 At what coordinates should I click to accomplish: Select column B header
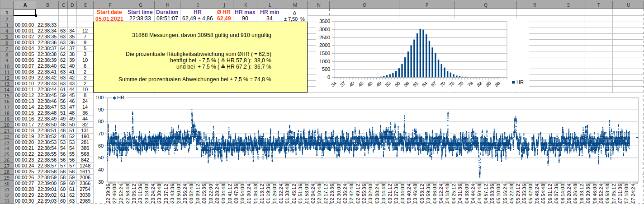(47, 5)
